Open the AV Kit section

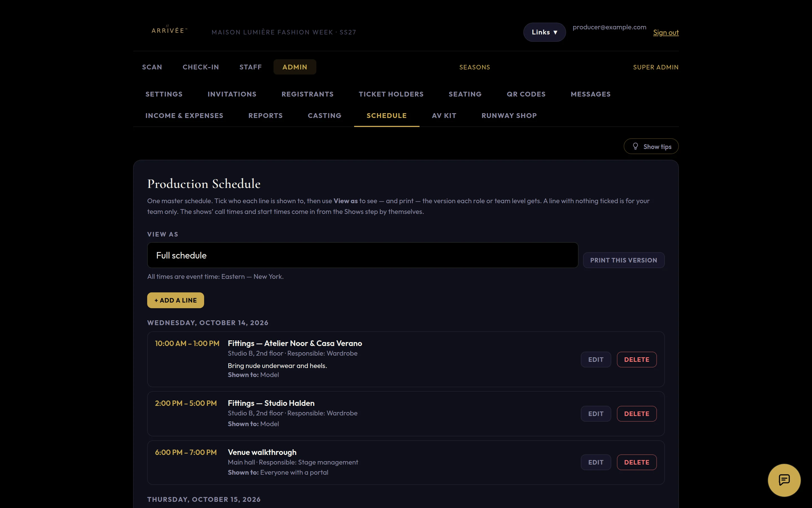[x=444, y=116]
